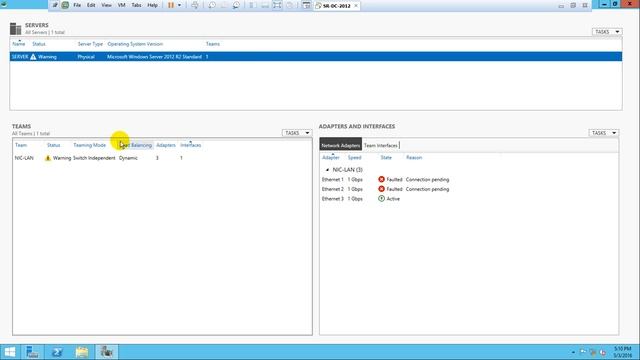
Task: Select the Ethernet 3 adapter
Action: [x=333, y=199]
